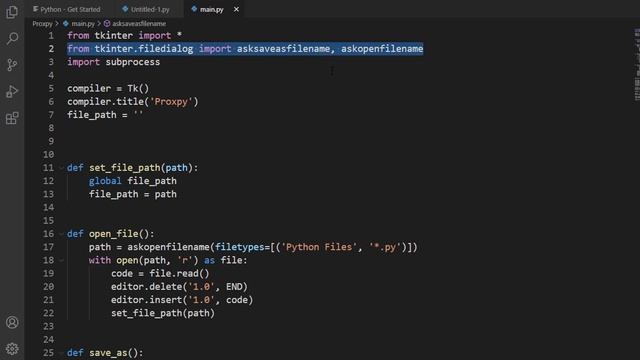This screenshot has width=640, height=360.
Task: Click 'global file_path' on line 12
Action: coord(133,181)
